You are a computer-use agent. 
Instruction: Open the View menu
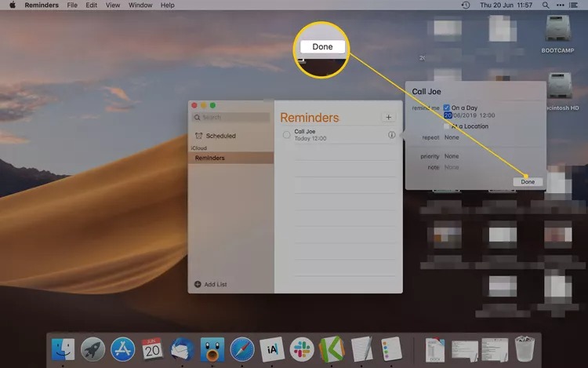point(112,5)
